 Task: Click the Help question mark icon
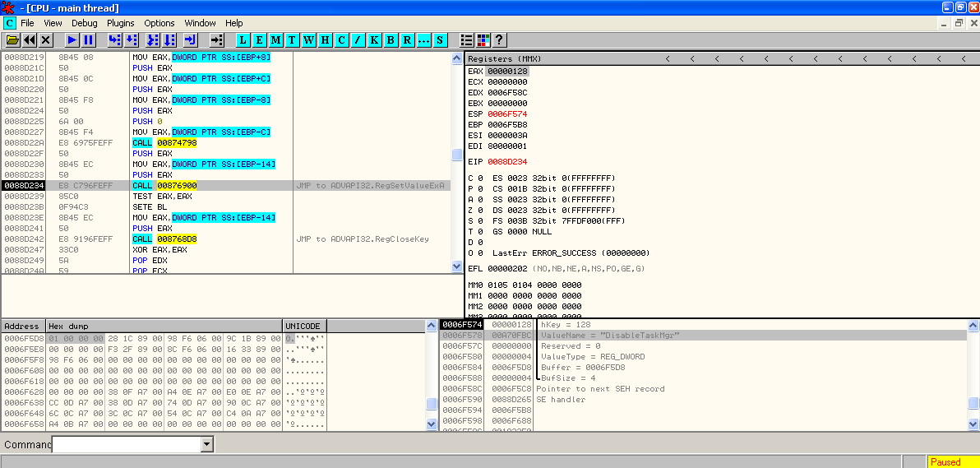tap(499, 40)
